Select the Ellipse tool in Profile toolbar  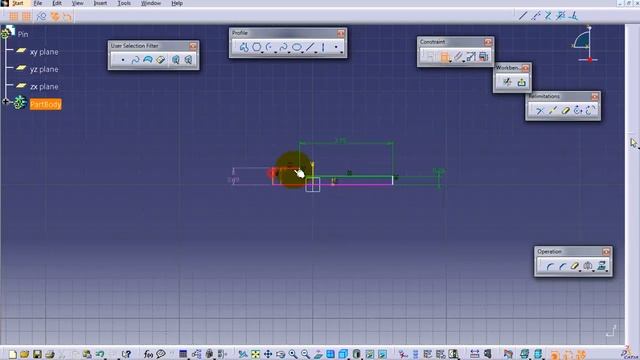297,47
